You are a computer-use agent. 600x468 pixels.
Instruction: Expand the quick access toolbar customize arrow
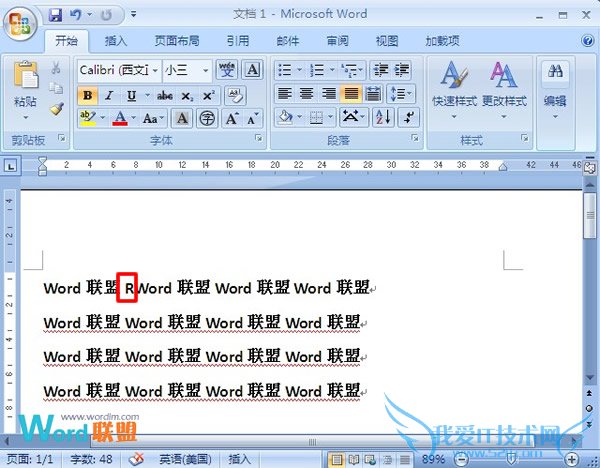coord(134,15)
